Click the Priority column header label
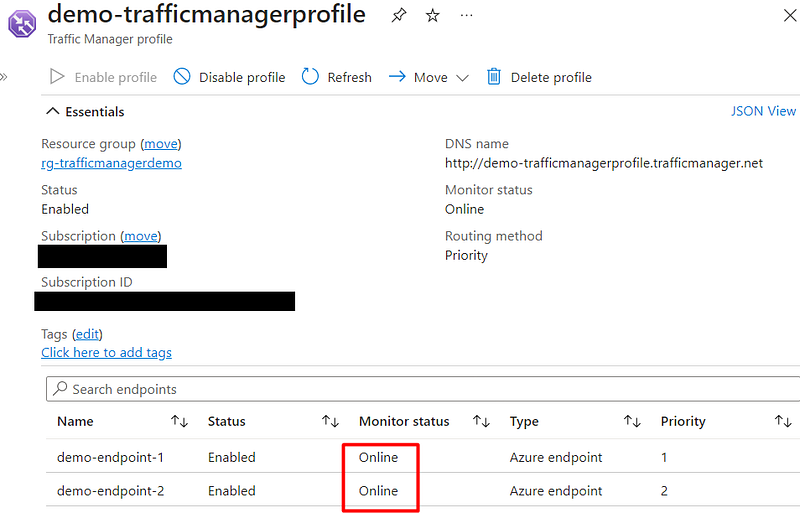Screen dimensions: 800x517 pos(683,422)
